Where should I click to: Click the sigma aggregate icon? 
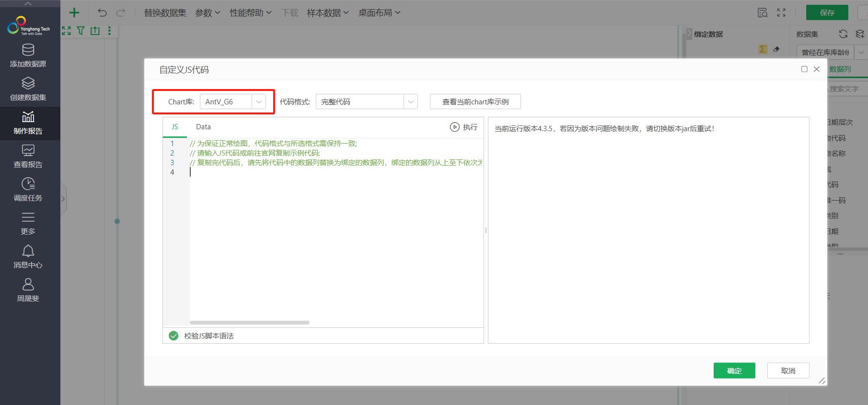pos(763,49)
